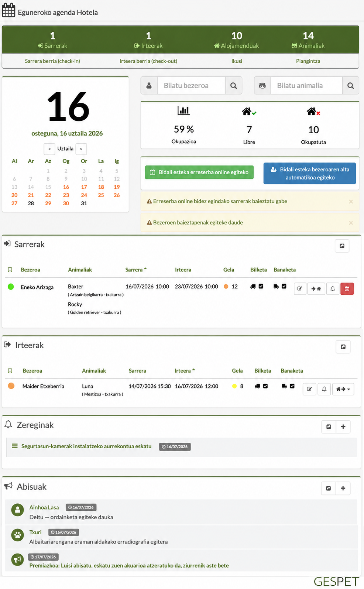Click the Bilatu bezeroa search field
This screenshot has width=364, height=589.
click(191, 86)
